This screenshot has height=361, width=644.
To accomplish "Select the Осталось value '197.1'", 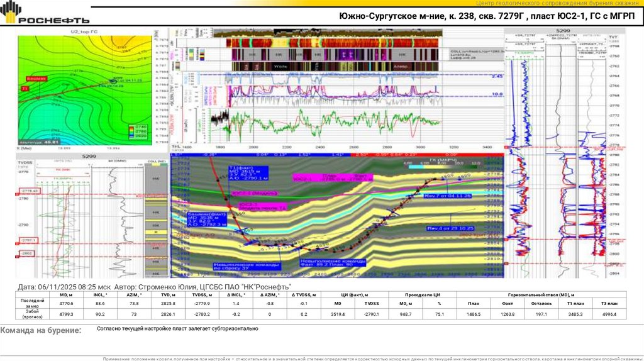I will point(541,314).
